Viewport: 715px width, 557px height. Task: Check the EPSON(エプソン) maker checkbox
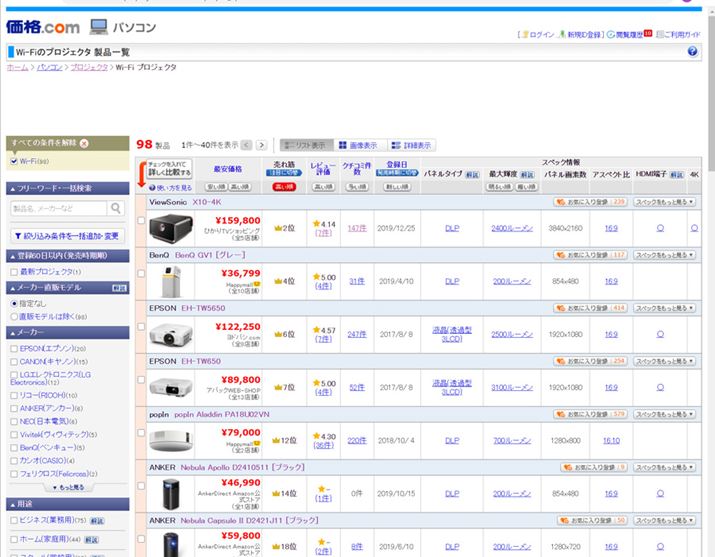click(14, 348)
